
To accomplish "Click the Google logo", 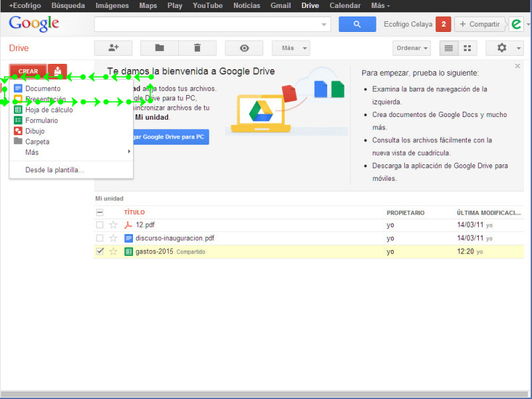I will [34, 24].
